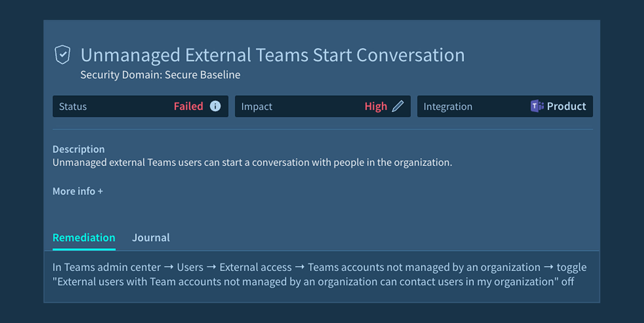Screen dimensions: 644x323
Task: Click the plus sign after More info
Action: pos(100,191)
